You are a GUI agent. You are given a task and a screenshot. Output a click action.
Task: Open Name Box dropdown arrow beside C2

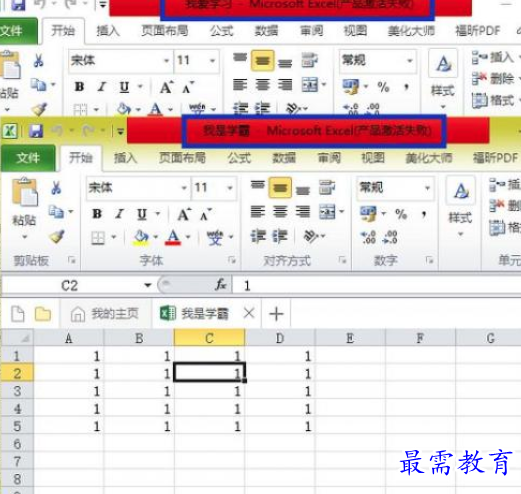coord(148,285)
